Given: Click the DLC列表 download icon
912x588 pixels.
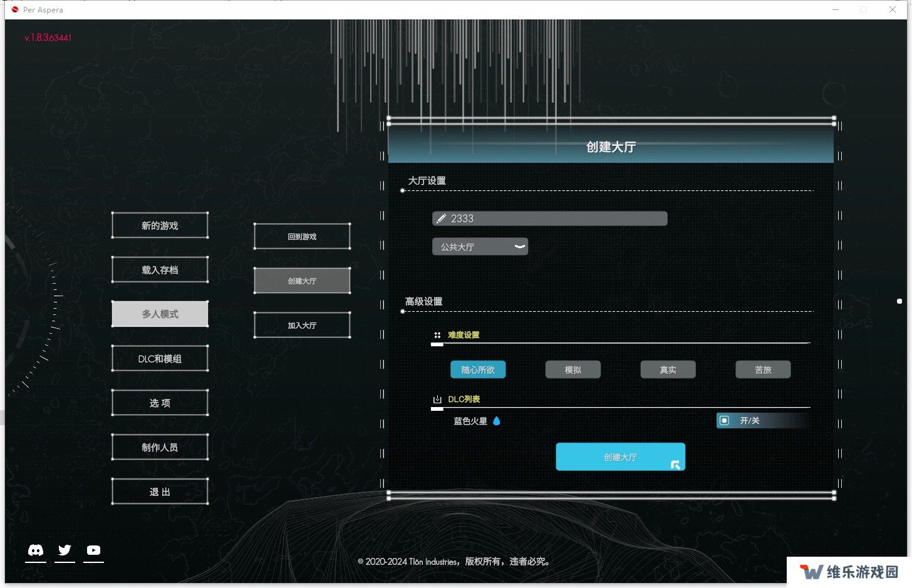Looking at the screenshot, I should (437, 399).
